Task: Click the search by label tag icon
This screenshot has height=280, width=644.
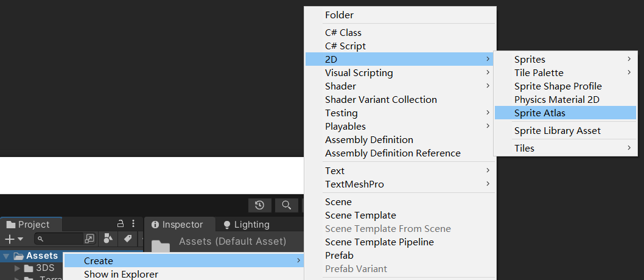Action: (x=127, y=239)
